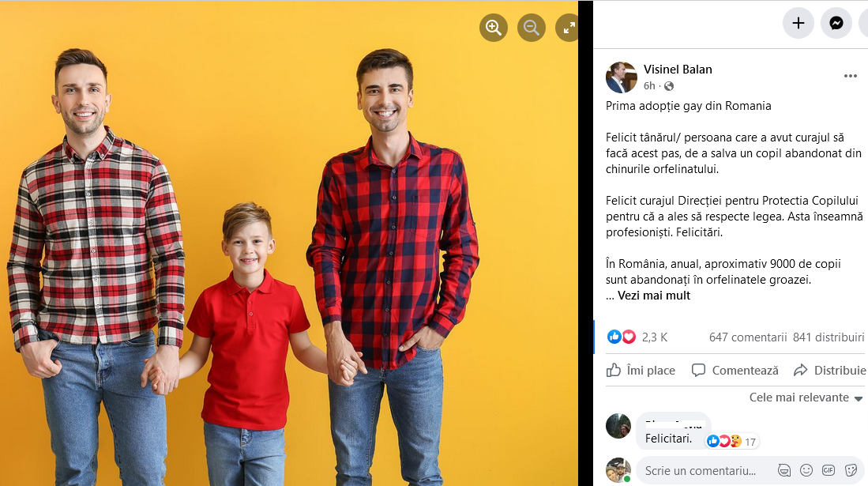The image size is (868, 486).
Task: Show the 647 comentarii
Action: [x=748, y=337]
